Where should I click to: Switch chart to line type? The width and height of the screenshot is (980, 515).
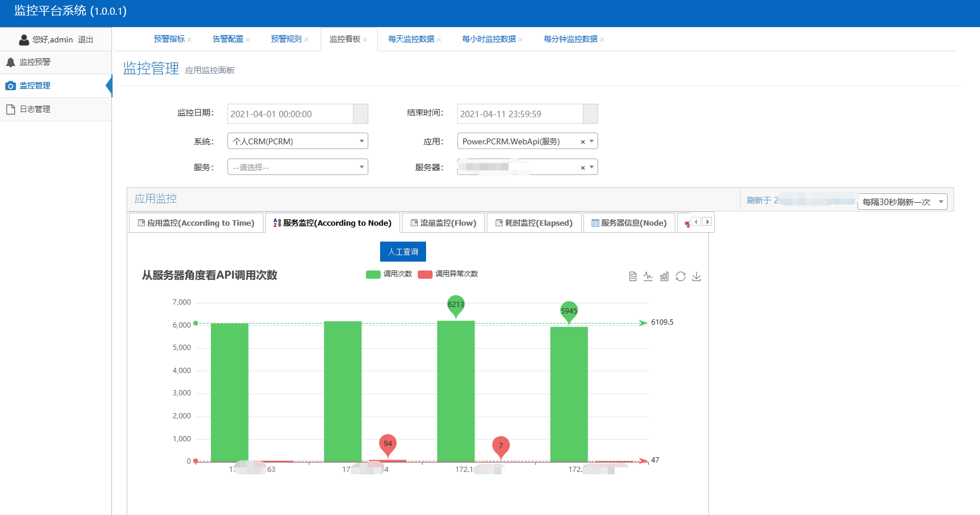pos(648,276)
